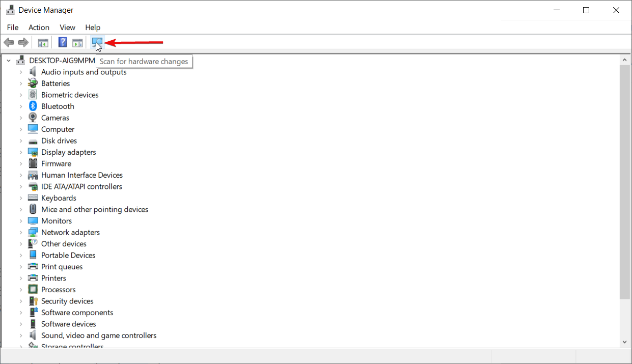This screenshot has width=632, height=364.
Task: Expand the Computer node chevron
Action: (21, 129)
